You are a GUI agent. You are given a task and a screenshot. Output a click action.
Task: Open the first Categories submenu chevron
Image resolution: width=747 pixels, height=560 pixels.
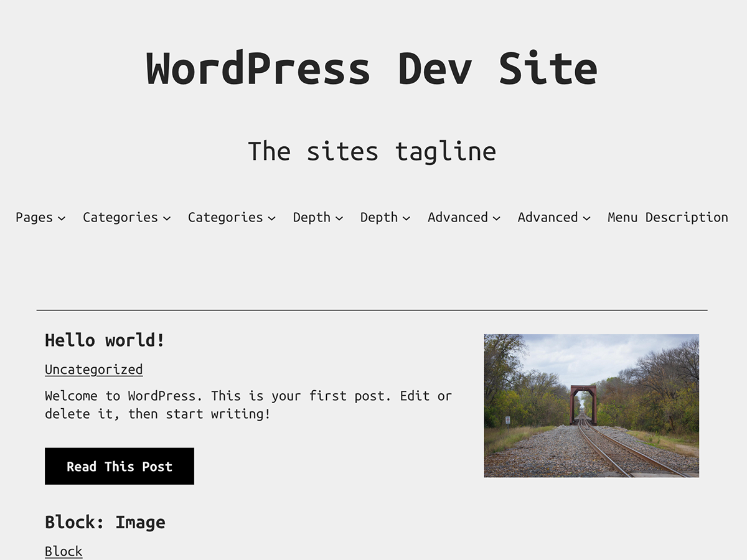point(166,218)
